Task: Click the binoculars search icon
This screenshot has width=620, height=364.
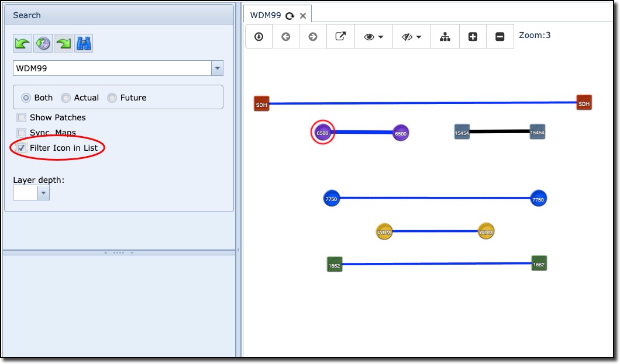Action: [x=84, y=43]
